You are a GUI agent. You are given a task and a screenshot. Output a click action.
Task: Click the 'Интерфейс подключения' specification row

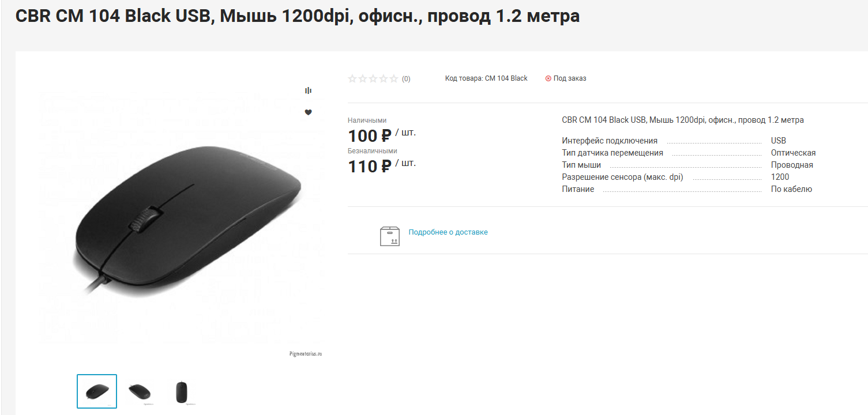click(689, 141)
